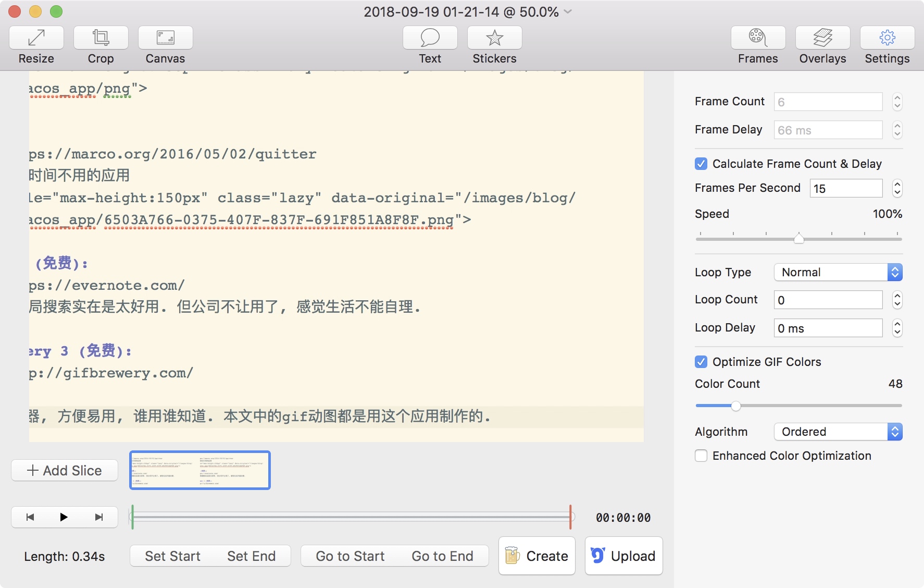Expand the Algorithm dropdown
This screenshot has height=588, width=924.
[838, 432]
